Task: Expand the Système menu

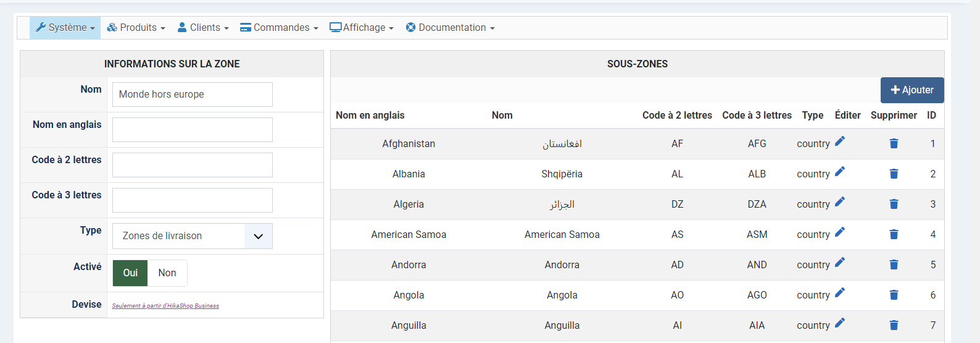Action: point(65,28)
